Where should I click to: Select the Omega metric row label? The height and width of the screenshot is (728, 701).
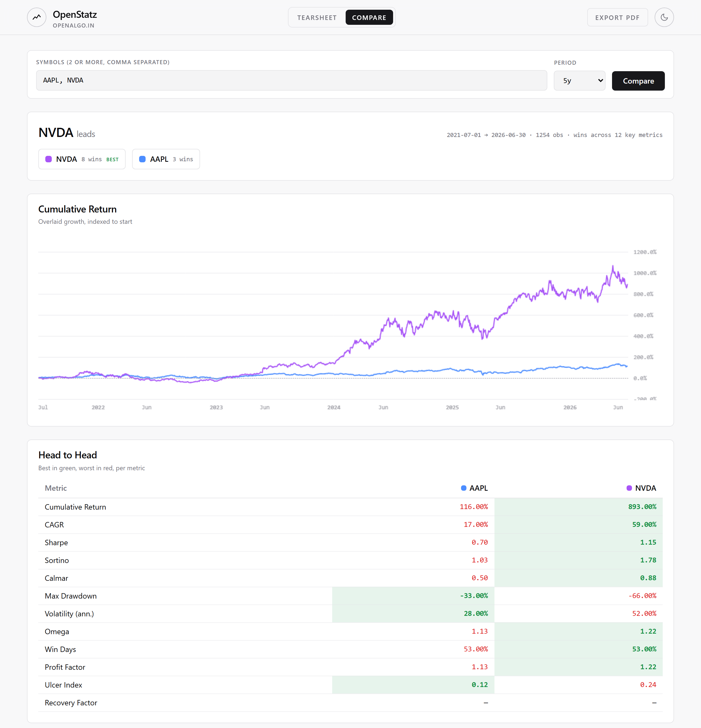(x=57, y=632)
